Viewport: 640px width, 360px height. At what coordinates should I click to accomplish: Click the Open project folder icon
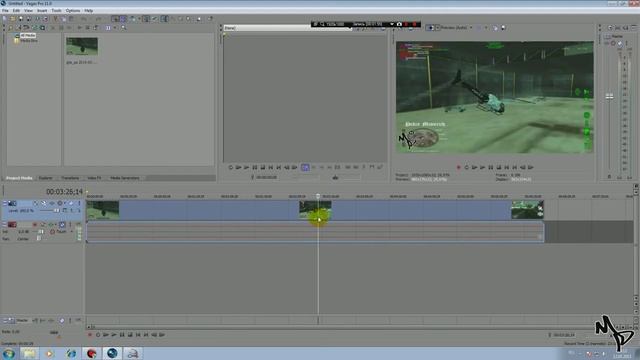[13, 19]
